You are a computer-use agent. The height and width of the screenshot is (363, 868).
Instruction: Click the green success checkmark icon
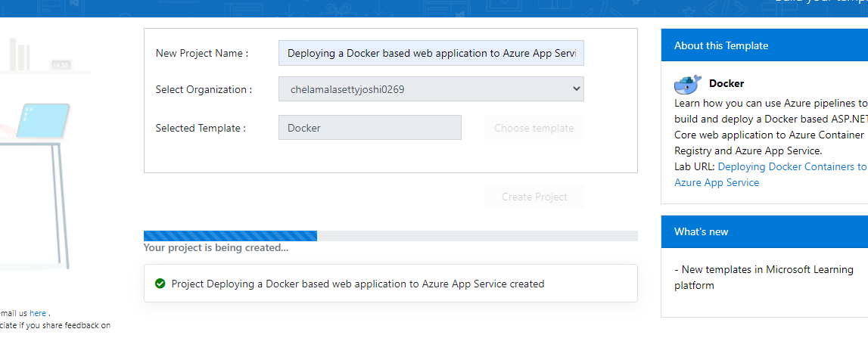click(x=160, y=284)
